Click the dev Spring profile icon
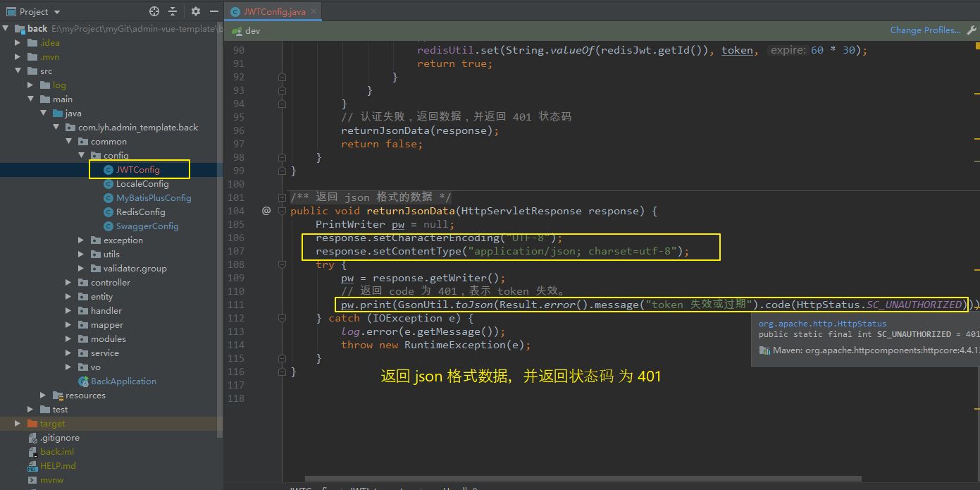The image size is (980, 490). [x=237, y=31]
